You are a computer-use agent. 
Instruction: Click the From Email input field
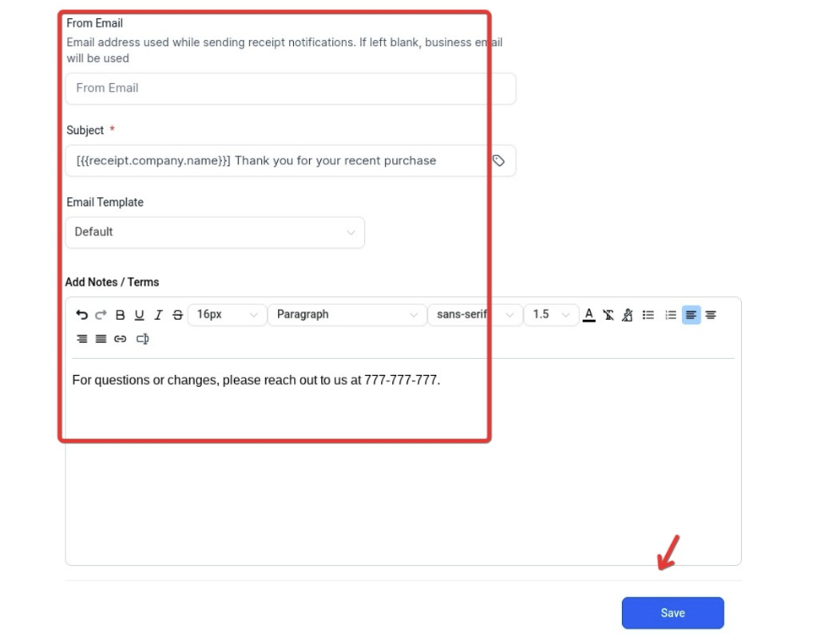coord(291,89)
